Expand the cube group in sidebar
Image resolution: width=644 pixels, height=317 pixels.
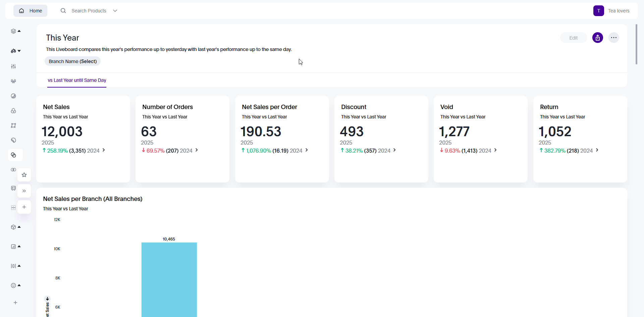[x=15, y=227]
